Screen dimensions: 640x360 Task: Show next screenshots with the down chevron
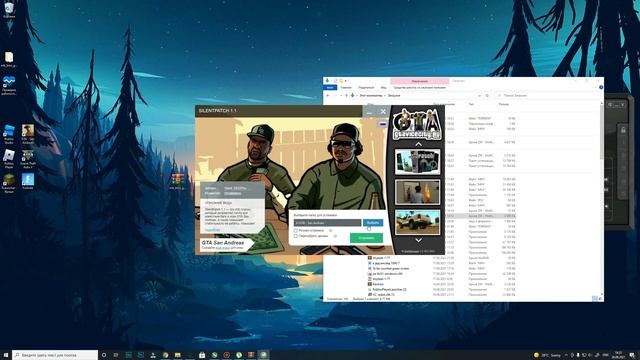[418, 240]
